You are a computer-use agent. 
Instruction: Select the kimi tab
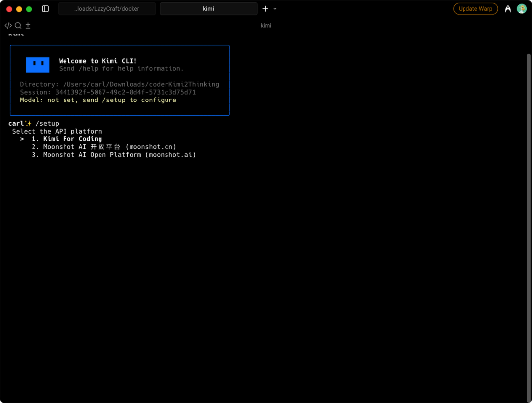pyautogui.click(x=208, y=9)
